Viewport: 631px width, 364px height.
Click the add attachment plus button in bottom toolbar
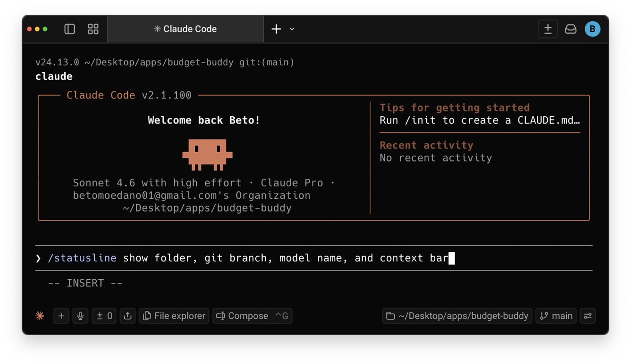(61, 316)
